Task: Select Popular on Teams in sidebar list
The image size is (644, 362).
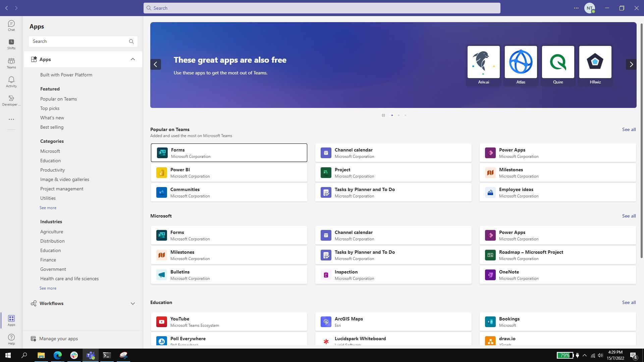Action: click(x=58, y=99)
